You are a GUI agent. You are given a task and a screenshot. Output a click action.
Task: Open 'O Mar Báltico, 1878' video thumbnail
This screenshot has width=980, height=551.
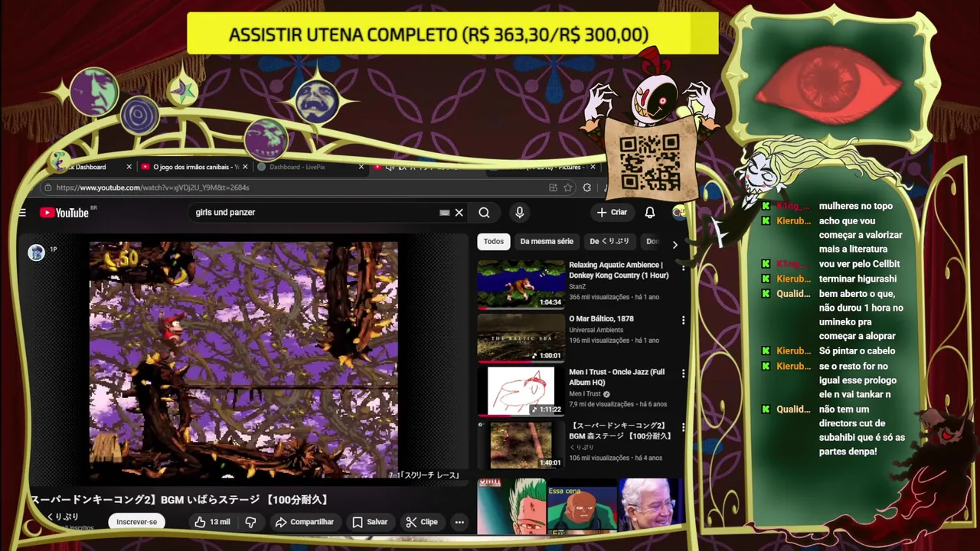point(521,337)
